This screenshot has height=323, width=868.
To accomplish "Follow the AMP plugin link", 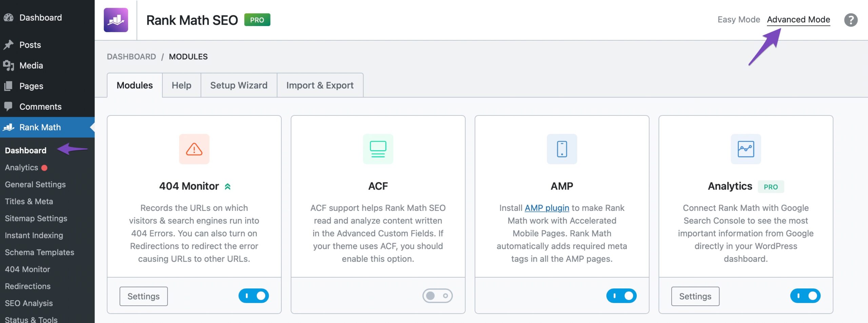I will tap(547, 208).
